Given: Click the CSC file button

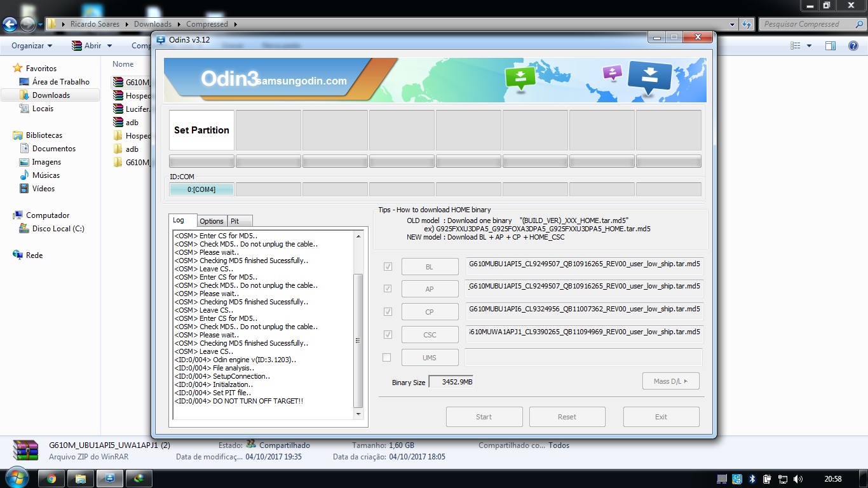Looking at the screenshot, I should 430,335.
